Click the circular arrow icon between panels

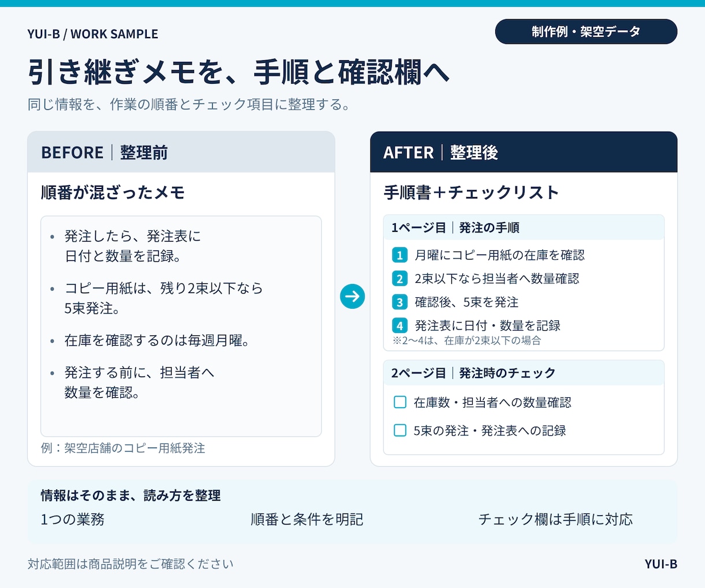coord(352,297)
